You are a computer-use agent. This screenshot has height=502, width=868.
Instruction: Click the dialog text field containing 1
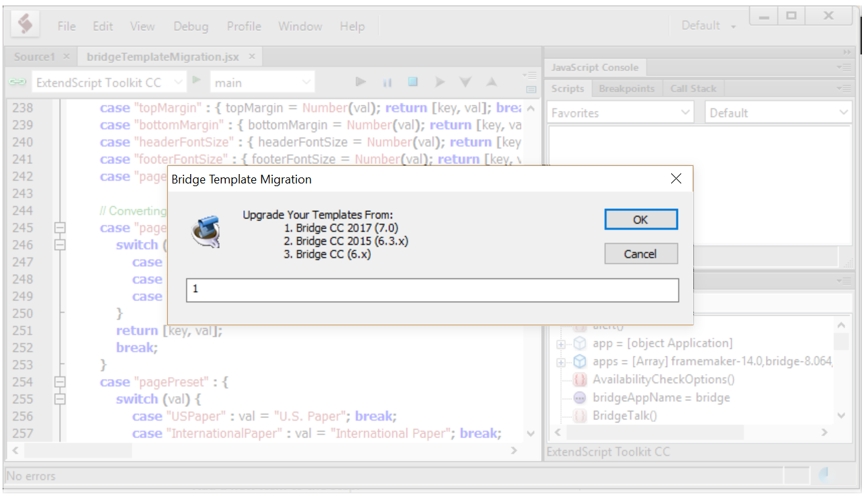click(432, 290)
